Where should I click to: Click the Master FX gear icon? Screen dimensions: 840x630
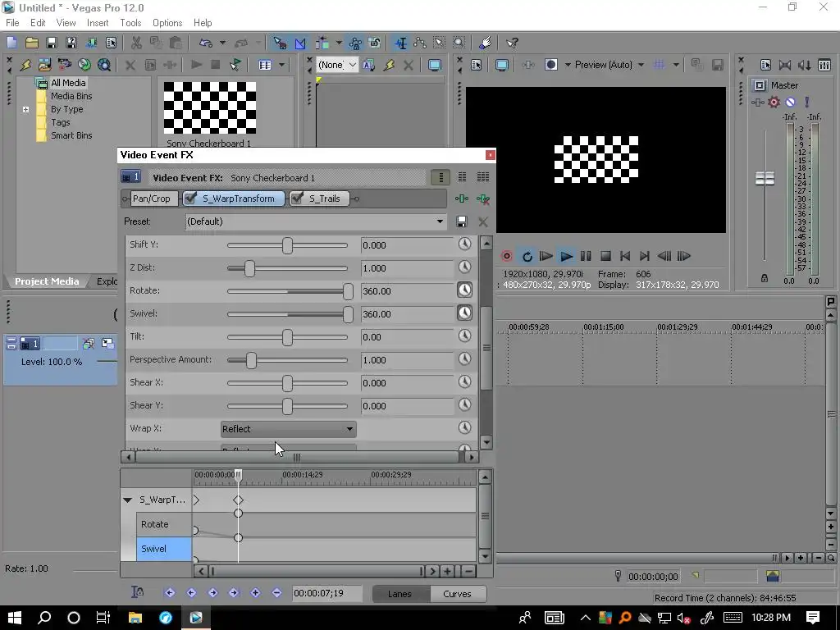tap(774, 102)
